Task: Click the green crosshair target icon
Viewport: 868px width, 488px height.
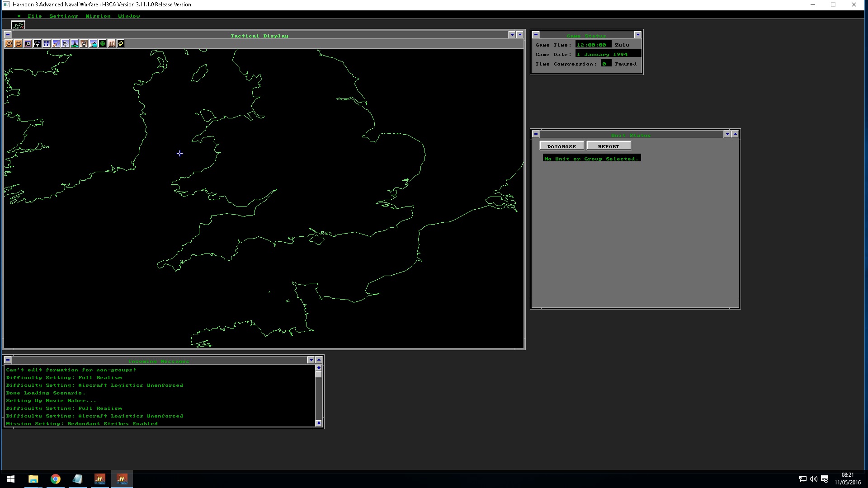Action: 103,44
